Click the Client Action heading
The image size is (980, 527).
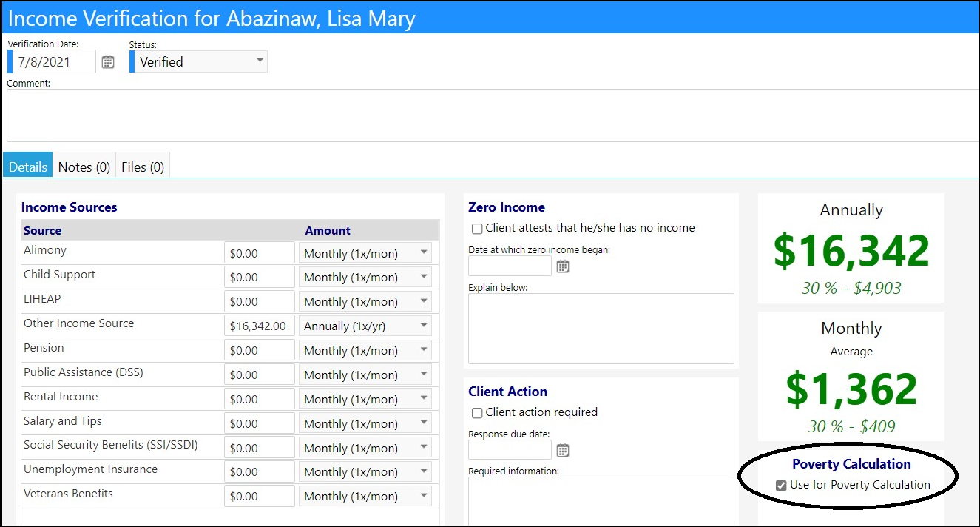tap(507, 392)
